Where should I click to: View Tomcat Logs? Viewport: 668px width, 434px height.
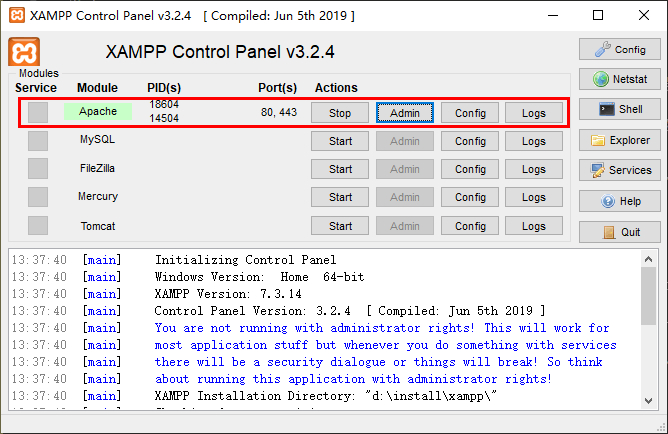pyautogui.click(x=534, y=226)
